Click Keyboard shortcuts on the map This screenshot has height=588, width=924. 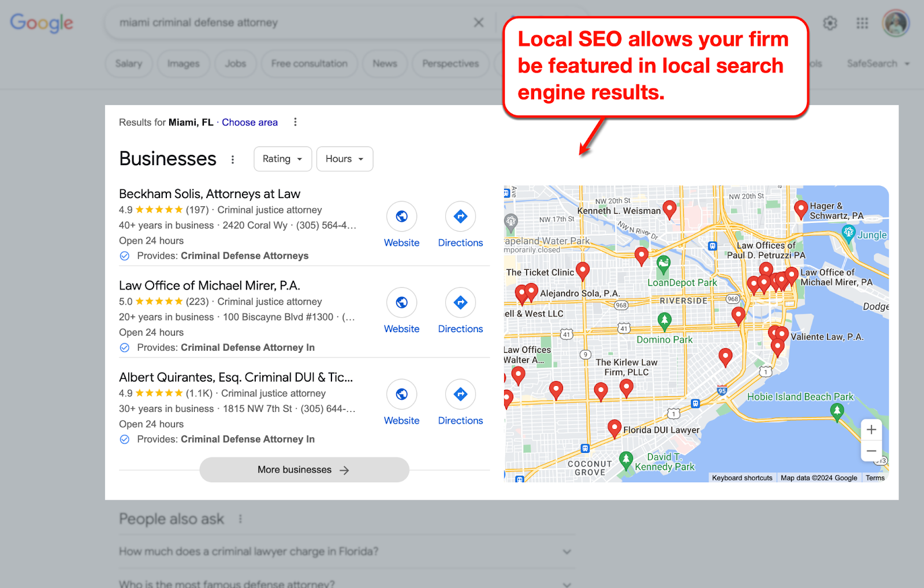[x=742, y=478]
